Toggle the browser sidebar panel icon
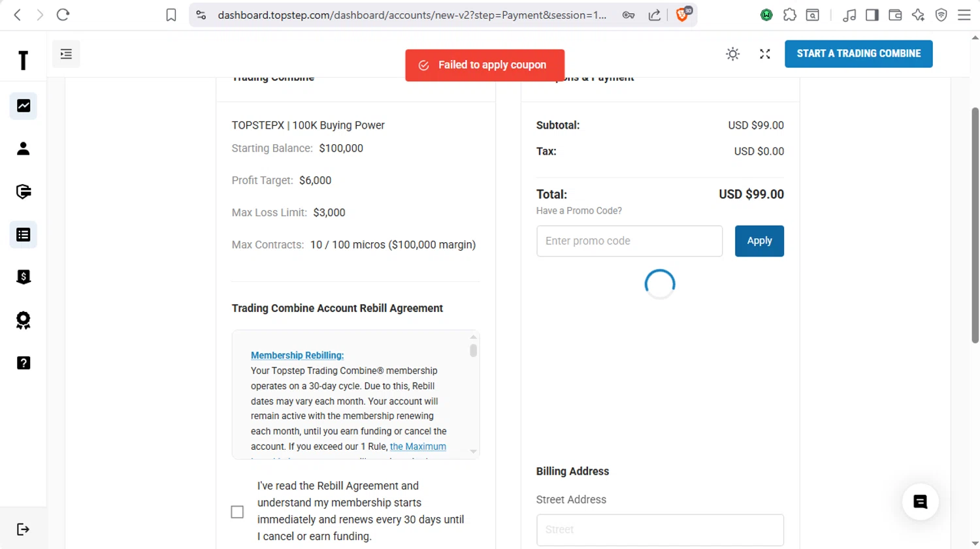This screenshot has width=980, height=549. (x=872, y=14)
